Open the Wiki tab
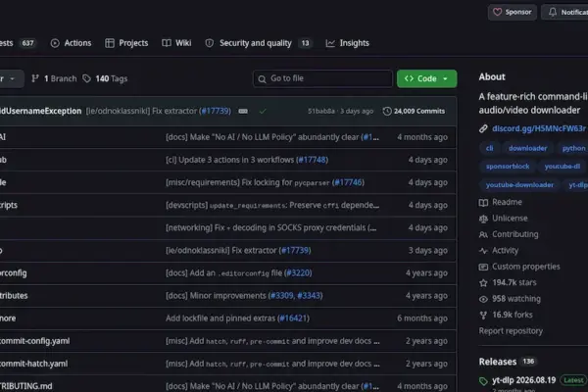Image resolution: width=588 pixels, height=392 pixels. 176,43
